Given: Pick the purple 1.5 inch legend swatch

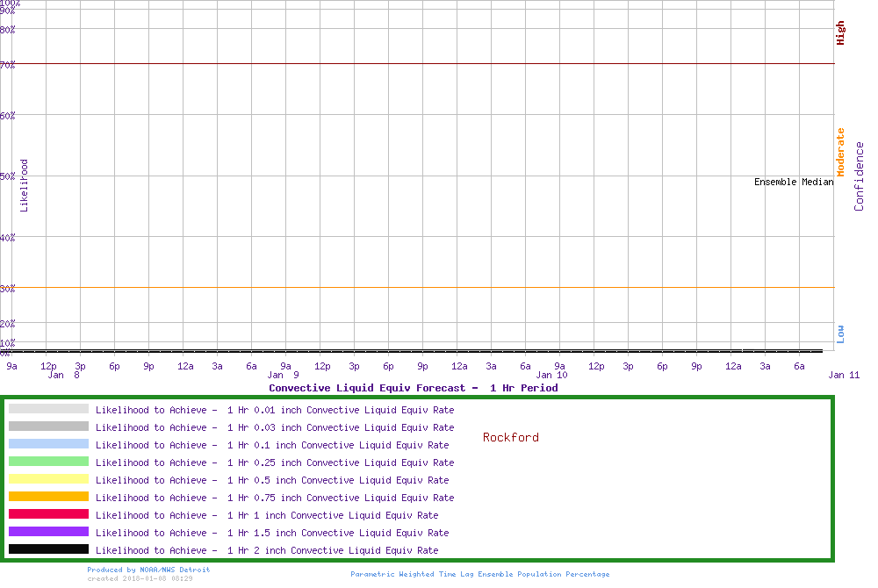Looking at the screenshot, I should pos(48,532).
